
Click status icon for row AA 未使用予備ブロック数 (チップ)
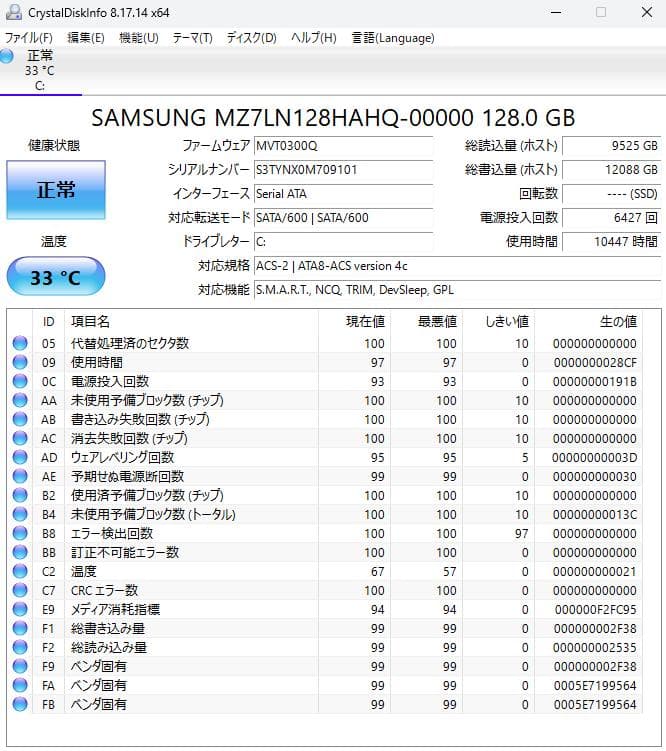[x=20, y=400]
